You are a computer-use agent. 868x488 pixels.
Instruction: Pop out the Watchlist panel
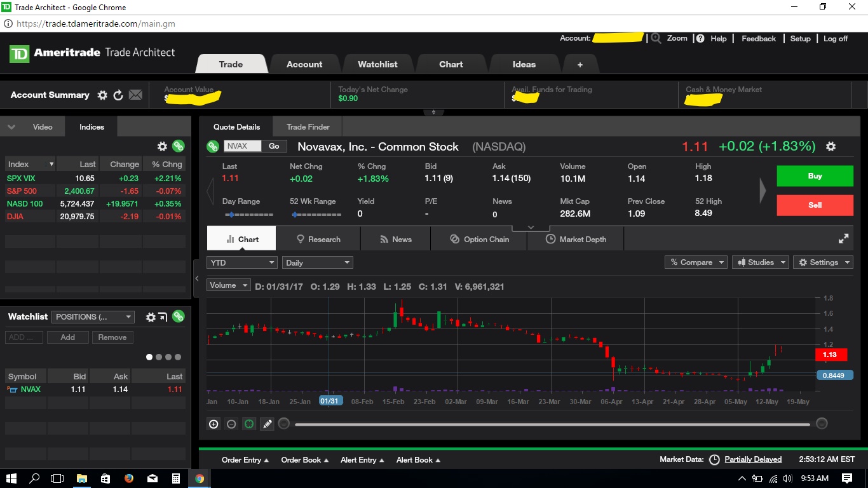tap(163, 317)
